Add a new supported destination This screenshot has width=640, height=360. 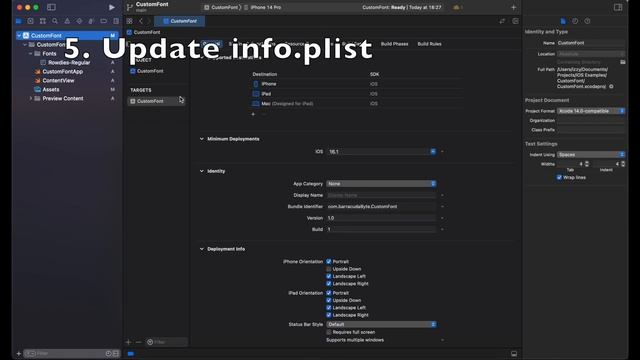[253, 114]
